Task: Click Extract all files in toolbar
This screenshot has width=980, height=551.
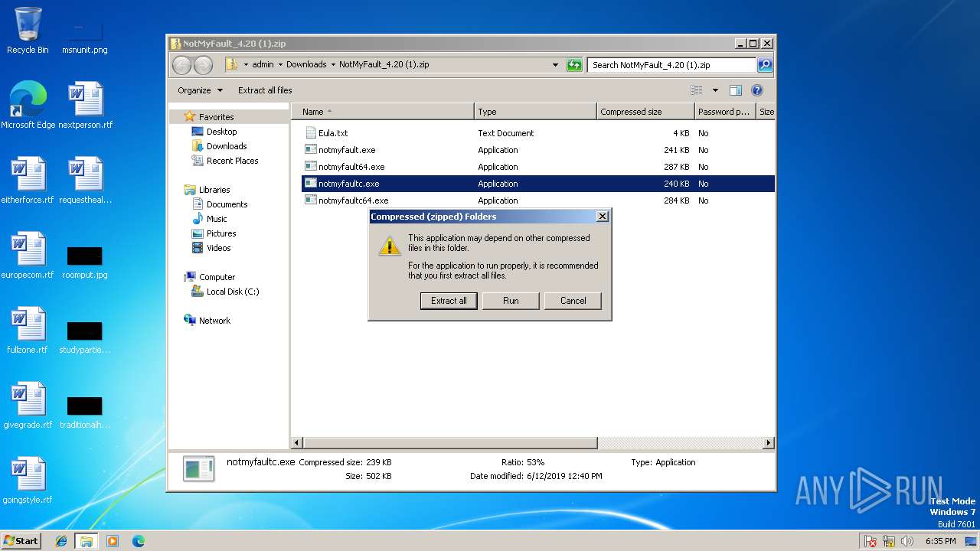Action: click(265, 90)
